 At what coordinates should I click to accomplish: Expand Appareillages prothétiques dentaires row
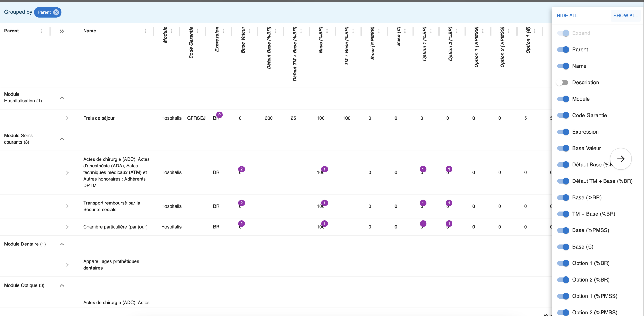click(x=67, y=265)
